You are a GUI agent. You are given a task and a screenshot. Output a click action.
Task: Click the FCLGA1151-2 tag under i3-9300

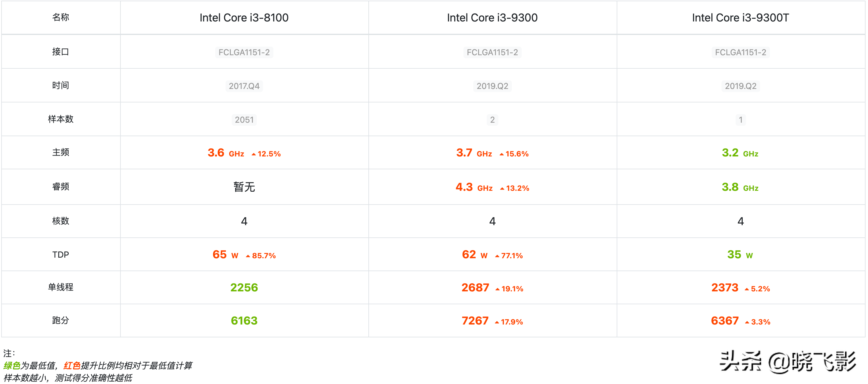pos(492,52)
